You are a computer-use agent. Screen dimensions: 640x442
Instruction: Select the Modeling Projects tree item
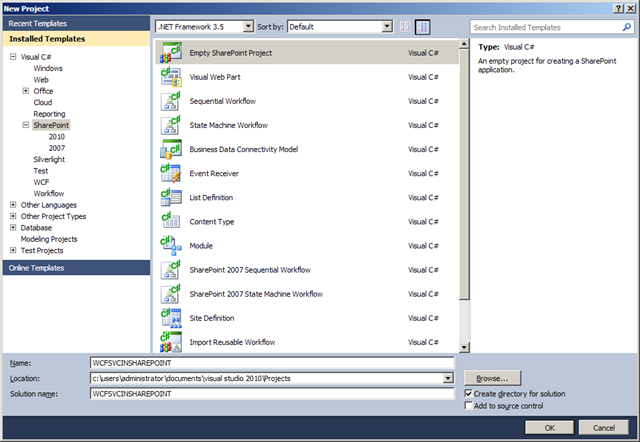point(49,239)
